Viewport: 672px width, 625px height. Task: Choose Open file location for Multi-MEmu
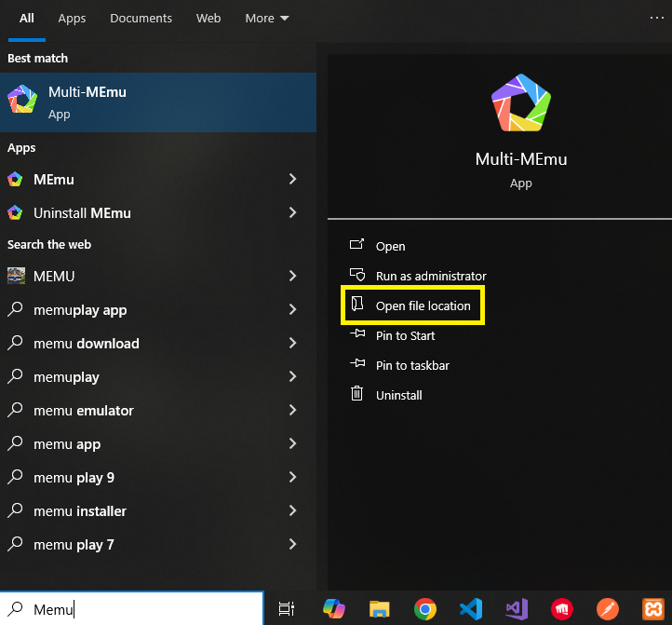click(x=423, y=306)
